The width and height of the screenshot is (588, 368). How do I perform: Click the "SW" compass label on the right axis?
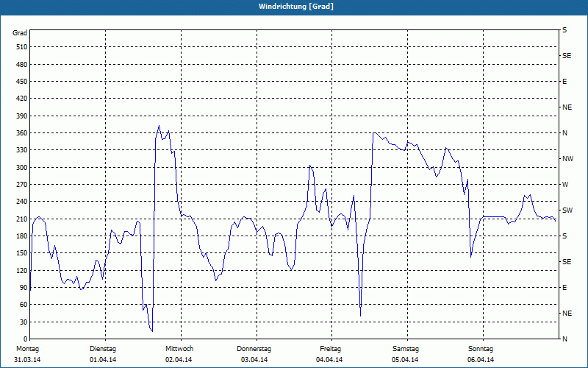(567, 210)
